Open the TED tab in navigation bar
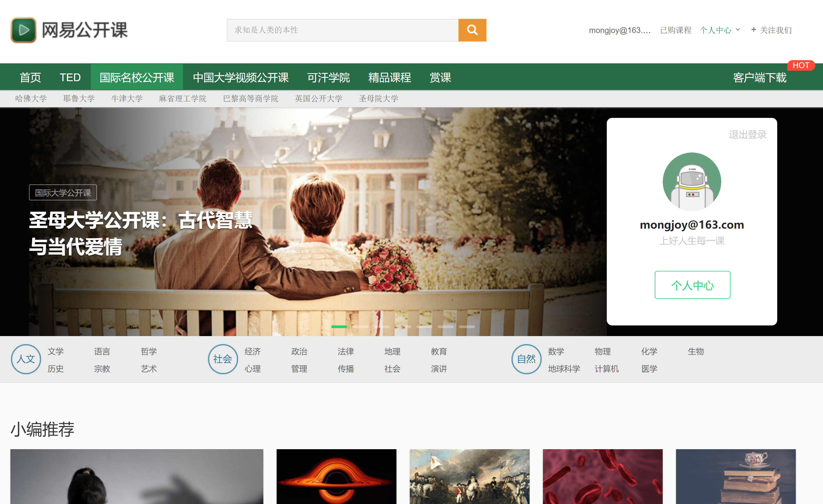The width and height of the screenshot is (823, 504). pos(70,77)
